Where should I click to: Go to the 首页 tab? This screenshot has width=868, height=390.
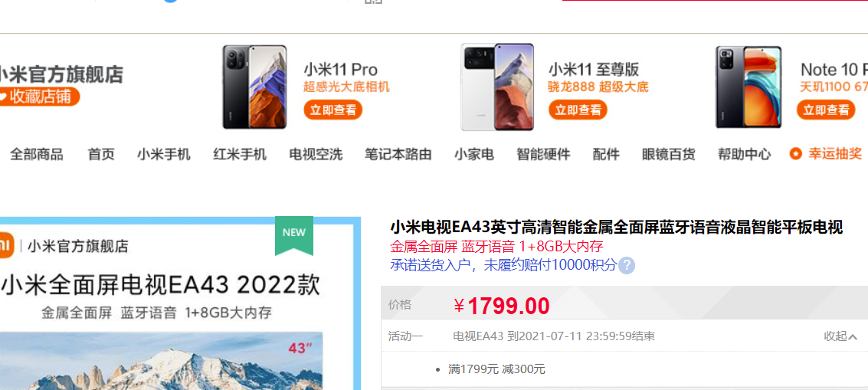click(101, 154)
